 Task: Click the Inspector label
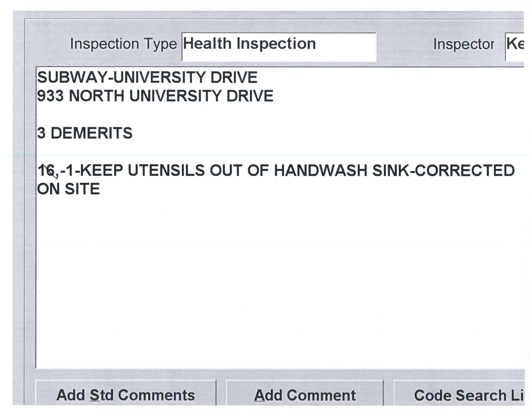point(463,44)
